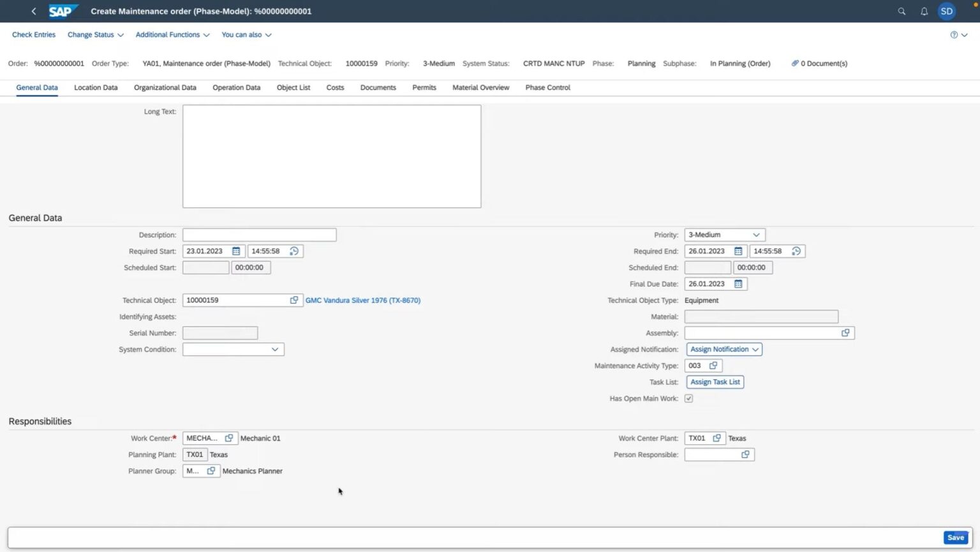Open Final Due Date calendar picker
The image size is (980, 552).
click(x=738, y=284)
